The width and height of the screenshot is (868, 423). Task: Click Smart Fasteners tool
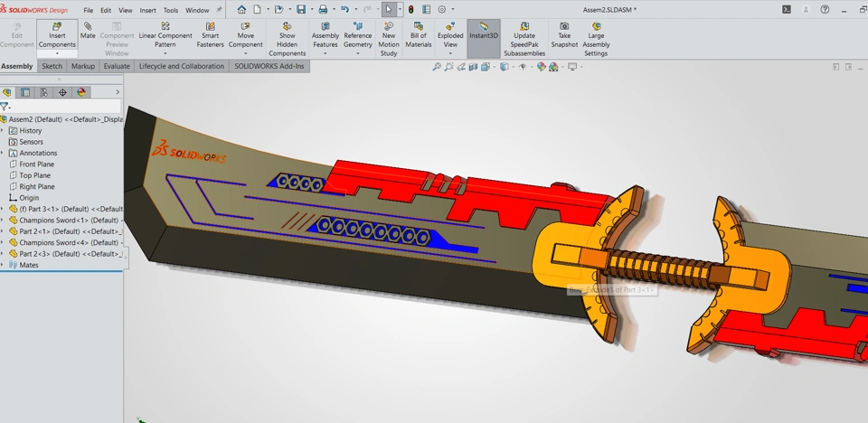(x=210, y=35)
